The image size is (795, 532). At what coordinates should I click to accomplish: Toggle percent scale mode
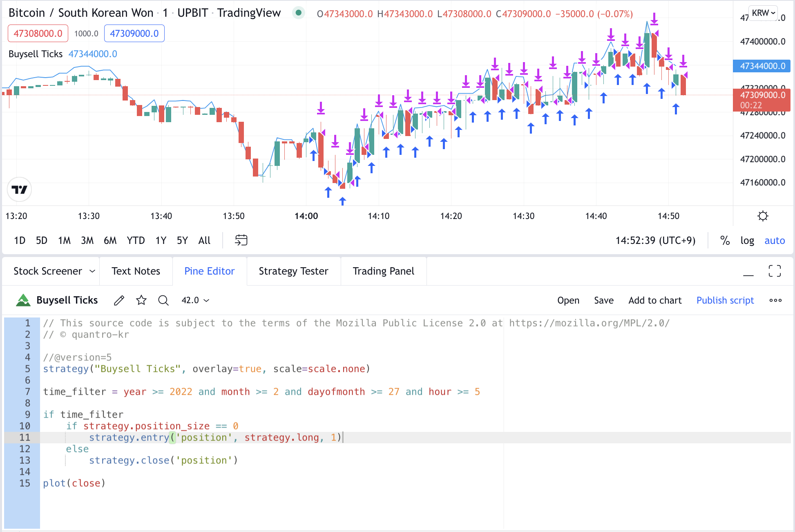[x=725, y=240]
